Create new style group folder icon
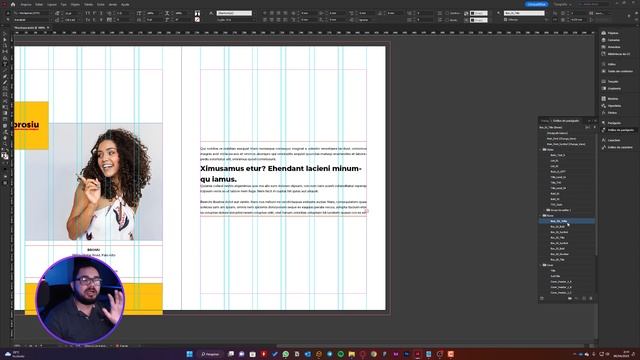 coord(570,298)
